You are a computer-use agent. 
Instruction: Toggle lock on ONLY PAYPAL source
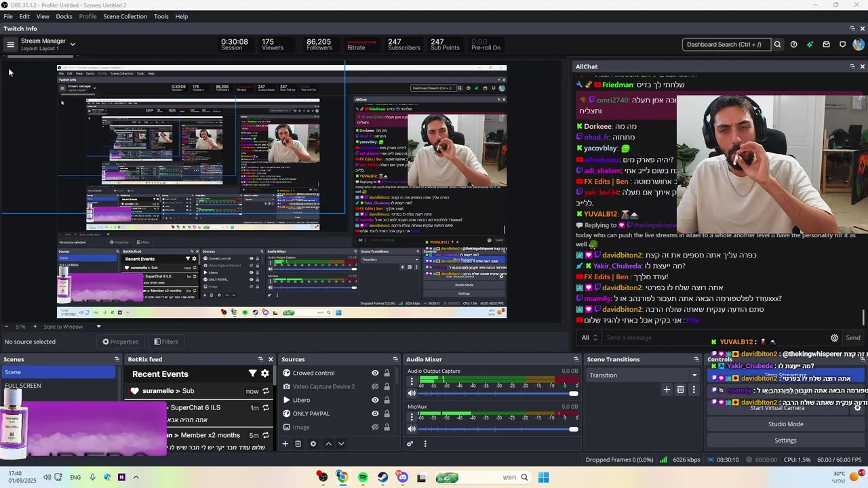coord(387,413)
